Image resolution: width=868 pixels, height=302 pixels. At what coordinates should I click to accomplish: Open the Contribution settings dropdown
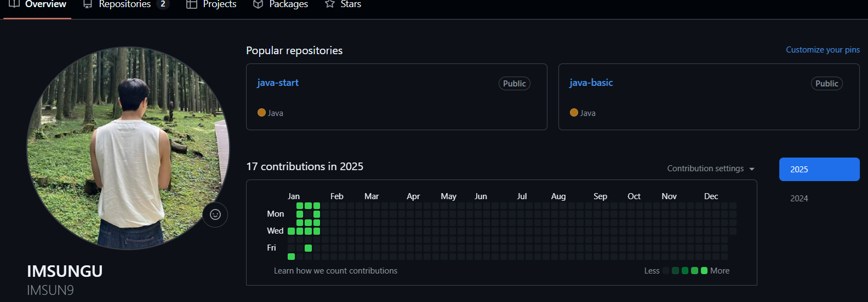[x=711, y=169]
